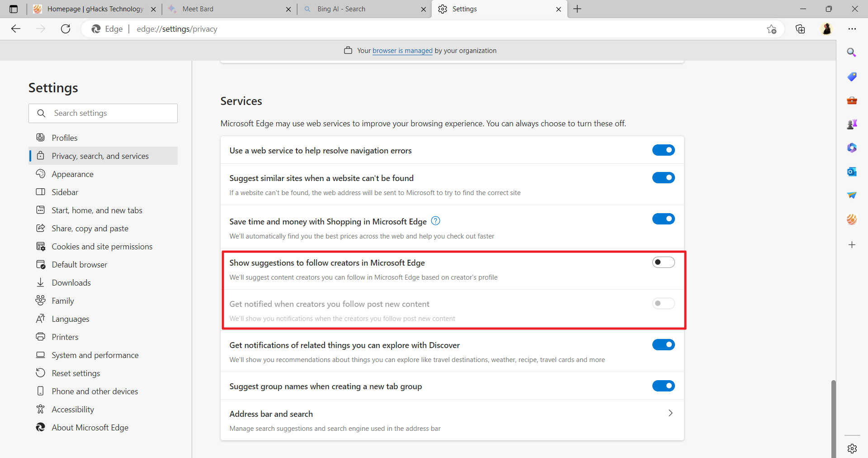Open the sidebar search icon
Viewport: 868px width, 458px height.
(852, 52)
